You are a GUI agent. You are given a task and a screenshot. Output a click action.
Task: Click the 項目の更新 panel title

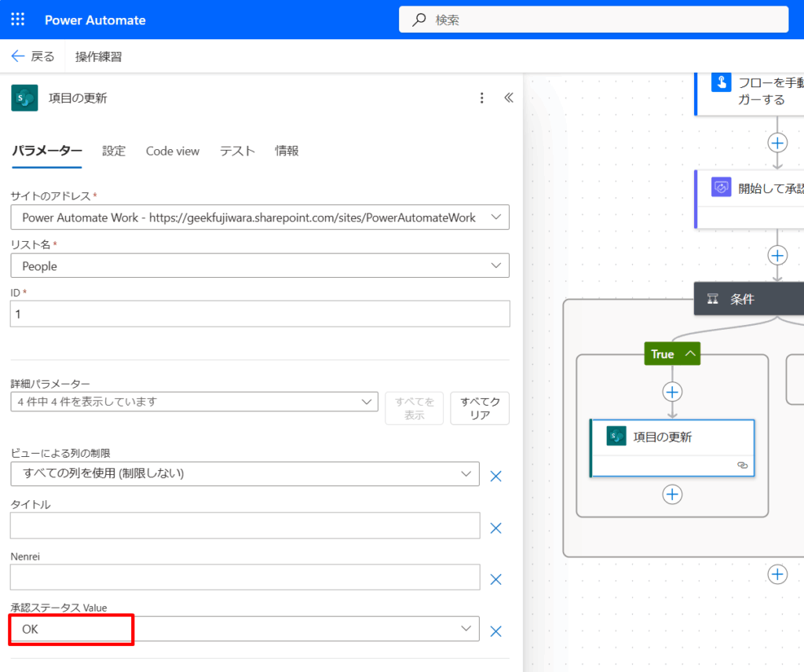coord(78,98)
